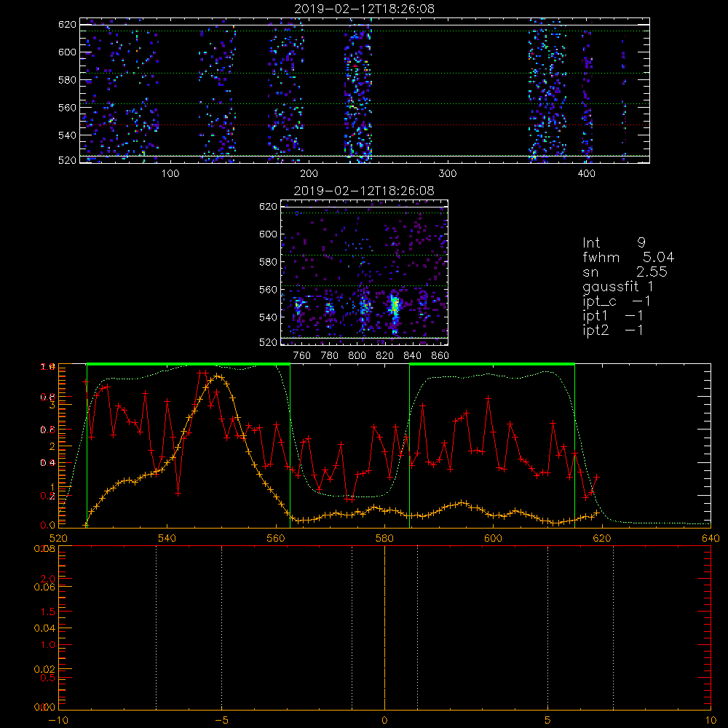The image size is (728, 728).
Task: Click the orange vertical zero line in the bottom plot
Action: [384, 627]
